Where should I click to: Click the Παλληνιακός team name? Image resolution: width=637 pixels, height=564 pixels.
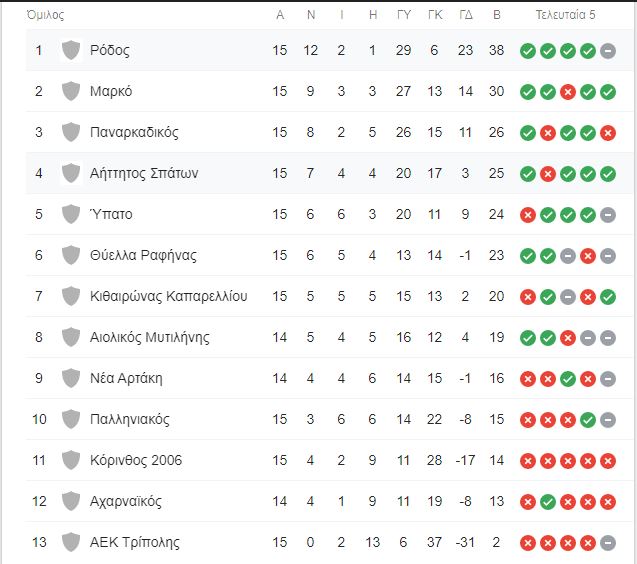tap(130, 419)
